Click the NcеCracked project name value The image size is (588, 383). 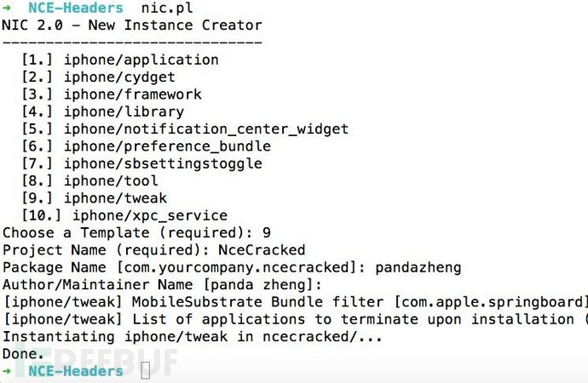tap(262, 249)
